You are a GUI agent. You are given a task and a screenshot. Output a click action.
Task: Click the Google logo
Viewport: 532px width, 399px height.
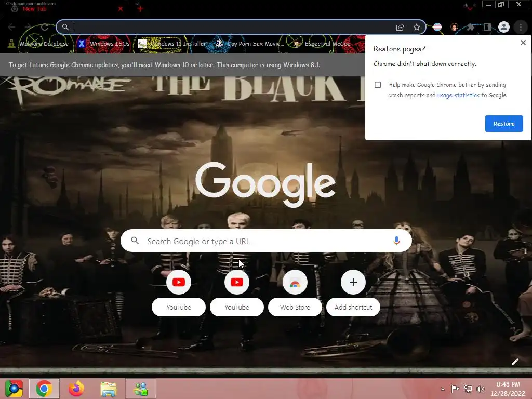click(x=265, y=184)
